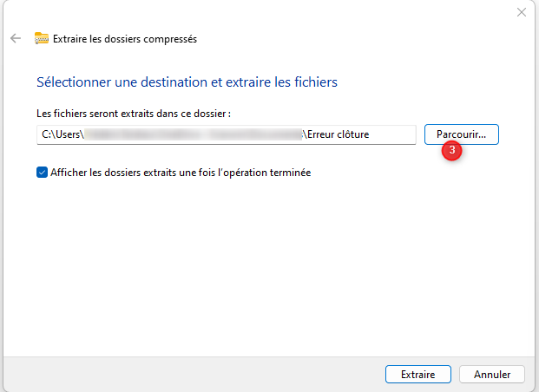Click the 'Extraire les dossiers compressés' title text
This screenshot has width=539, height=392.
click(125, 38)
